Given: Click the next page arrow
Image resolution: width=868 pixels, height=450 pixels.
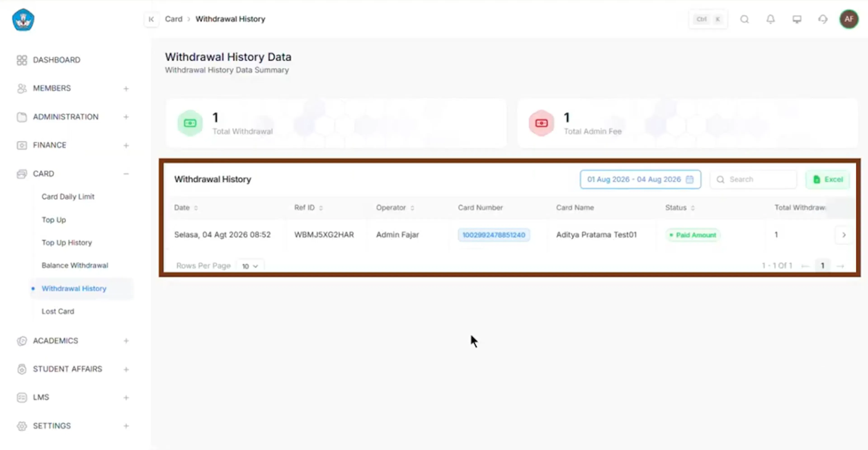Looking at the screenshot, I should (x=840, y=266).
